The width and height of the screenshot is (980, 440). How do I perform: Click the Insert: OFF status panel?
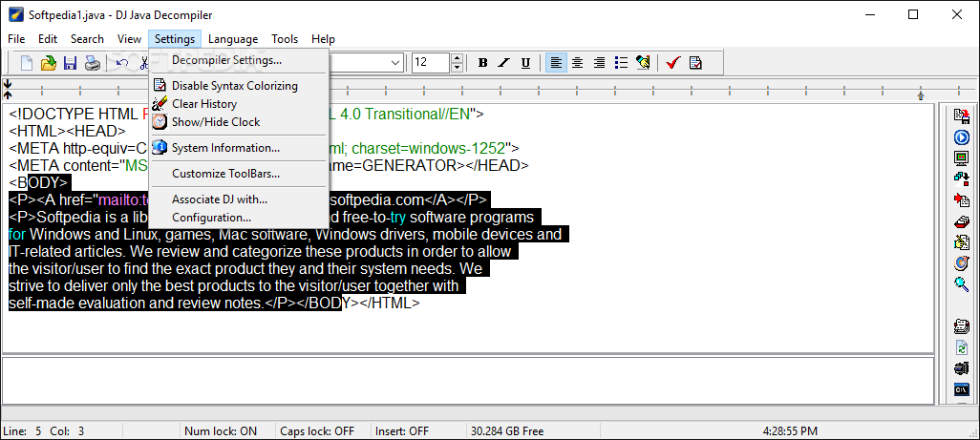[419, 431]
